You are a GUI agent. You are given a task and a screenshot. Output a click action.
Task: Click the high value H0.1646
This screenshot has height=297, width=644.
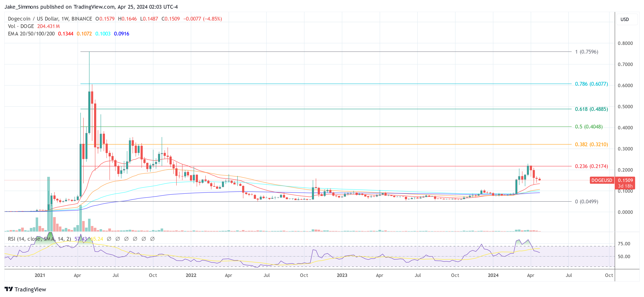[x=127, y=19]
